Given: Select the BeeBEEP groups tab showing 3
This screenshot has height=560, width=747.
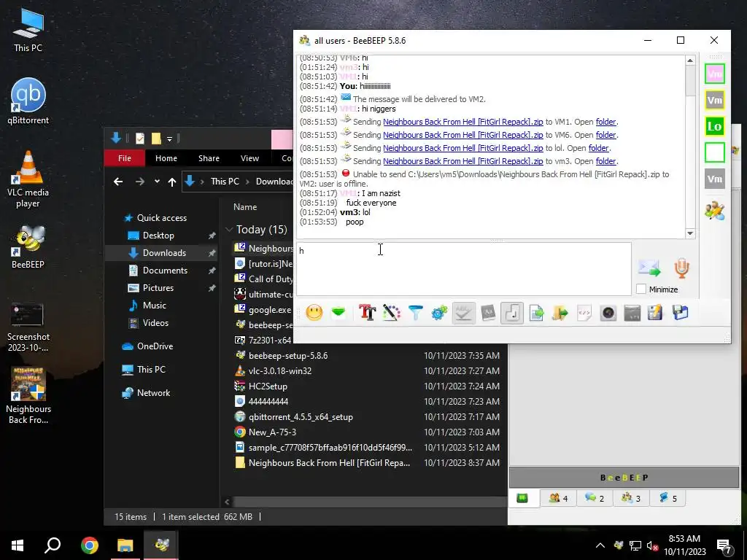Looking at the screenshot, I should (631, 498).
